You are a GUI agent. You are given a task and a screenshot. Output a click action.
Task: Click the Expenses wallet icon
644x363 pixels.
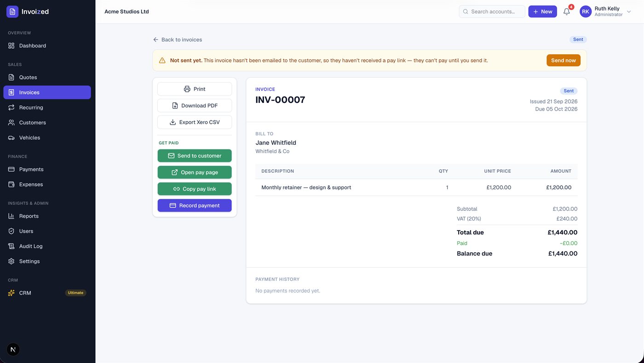click(11, 184)
